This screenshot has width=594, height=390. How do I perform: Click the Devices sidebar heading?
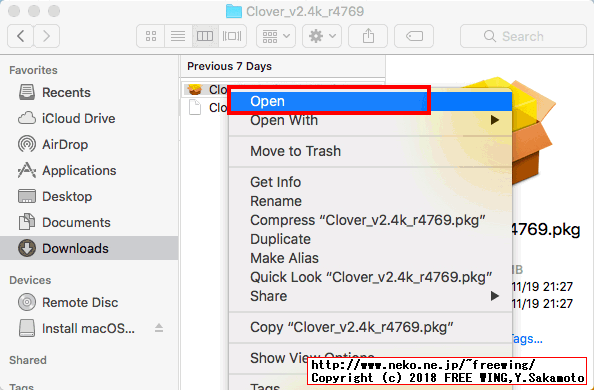30,280
